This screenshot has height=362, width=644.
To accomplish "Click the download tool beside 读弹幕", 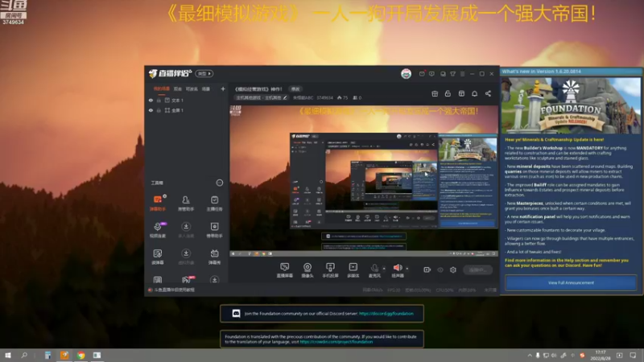I will click(186, 256).
